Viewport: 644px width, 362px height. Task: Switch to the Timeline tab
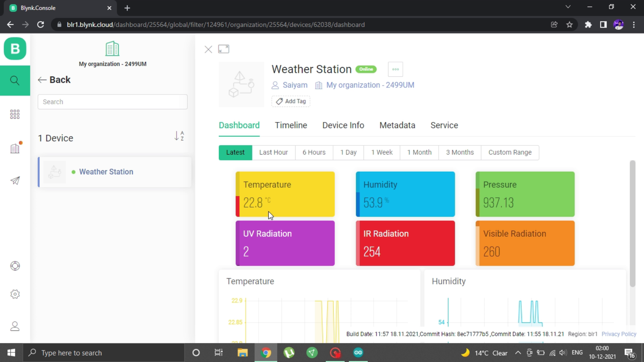(x=291, y=125)
